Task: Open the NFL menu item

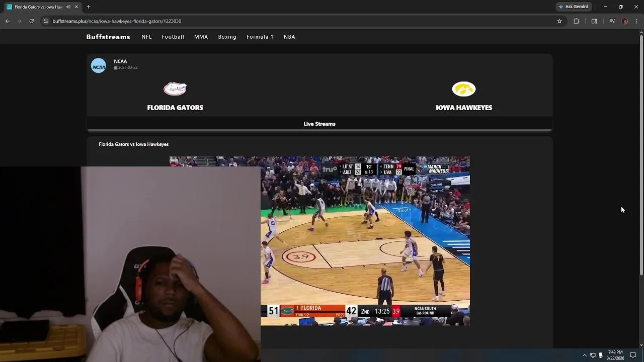Action: tap(146, 37)
